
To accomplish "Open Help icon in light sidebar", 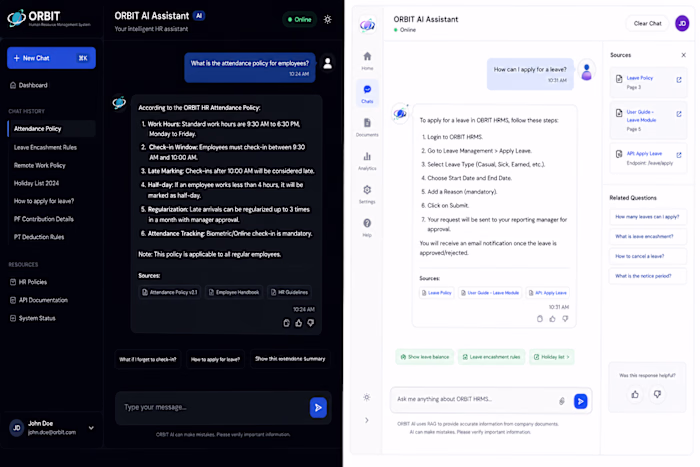I will coord(367,227).
